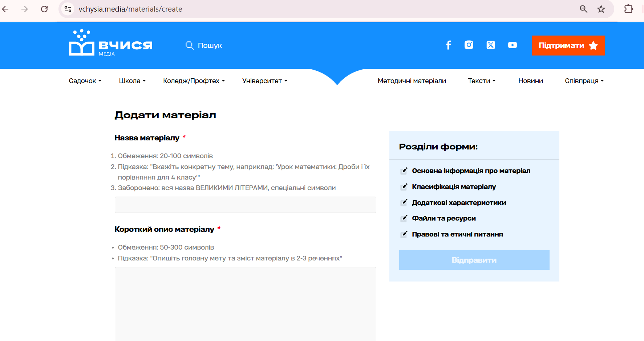Bookmark the page with the star icon
The image size is (644, 341).
601,9
